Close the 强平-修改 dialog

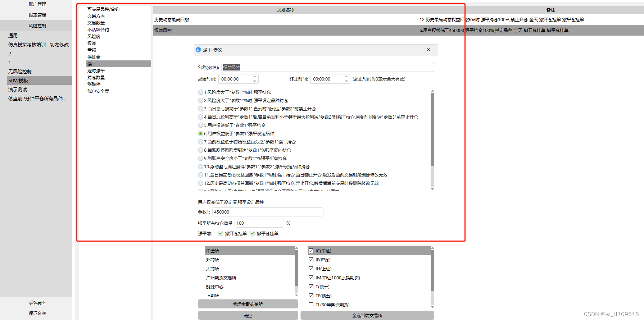[428, 50]
